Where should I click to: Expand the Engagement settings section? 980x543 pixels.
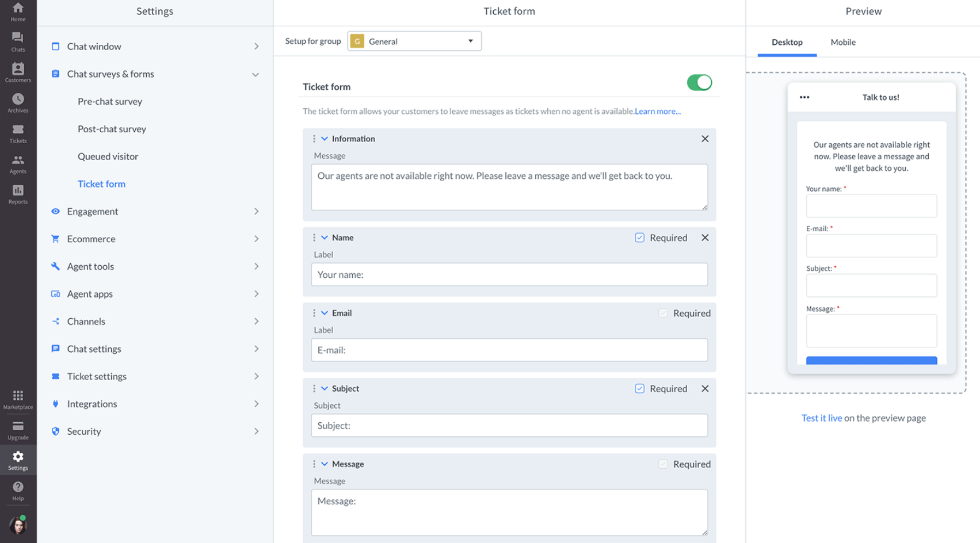coord(256,211)
